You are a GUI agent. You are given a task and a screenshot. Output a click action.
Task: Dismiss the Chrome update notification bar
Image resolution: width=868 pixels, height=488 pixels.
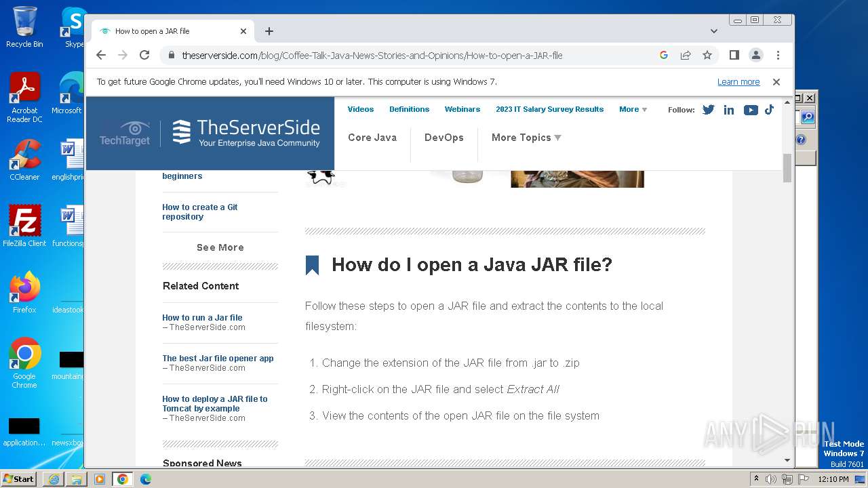[776, 82]
